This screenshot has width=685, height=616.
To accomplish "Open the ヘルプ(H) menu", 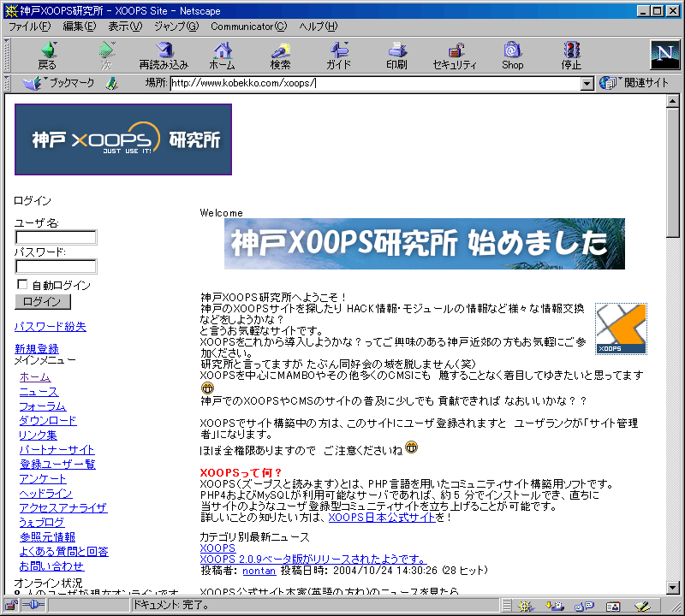I will pos(319,27).
